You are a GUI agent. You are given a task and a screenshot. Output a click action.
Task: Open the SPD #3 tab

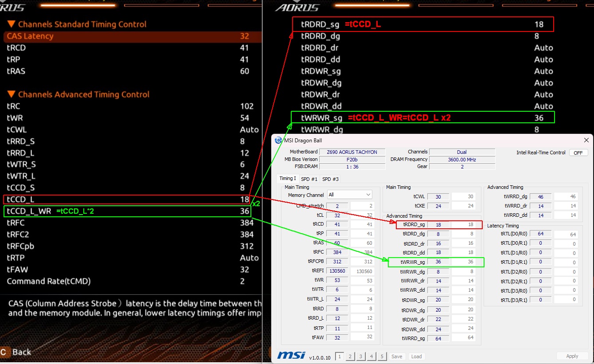(330, 179)
